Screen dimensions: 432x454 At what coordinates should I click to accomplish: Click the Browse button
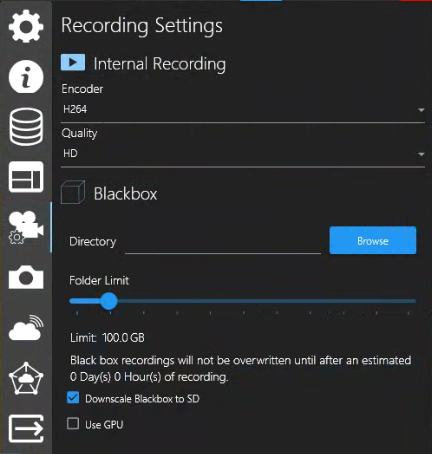[x=373, y=240]
